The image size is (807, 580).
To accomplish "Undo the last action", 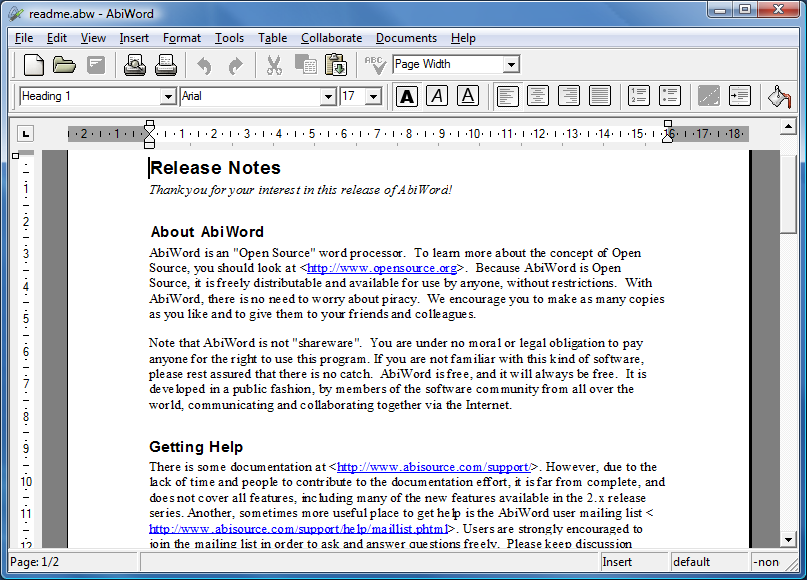I will coord(204,65).
